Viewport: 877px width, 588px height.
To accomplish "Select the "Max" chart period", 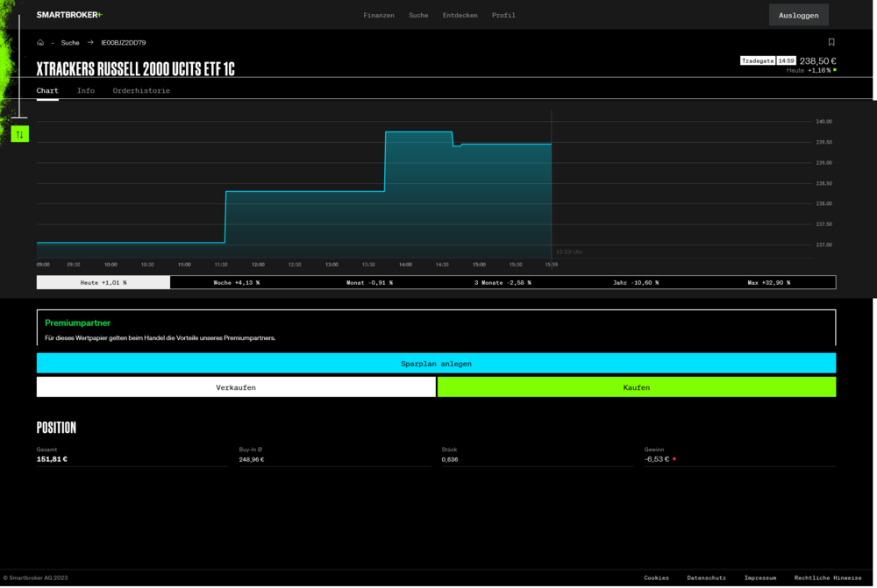I will coord(770,282).
